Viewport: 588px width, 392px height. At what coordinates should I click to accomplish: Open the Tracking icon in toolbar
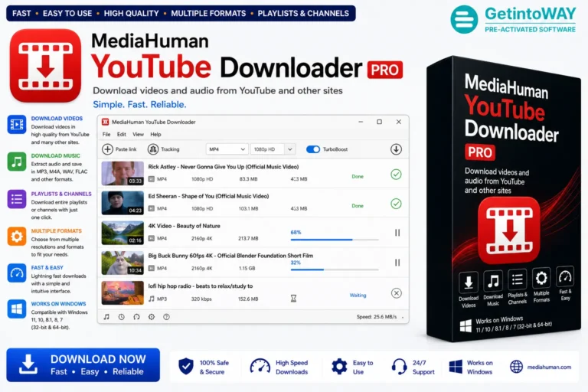153,149
